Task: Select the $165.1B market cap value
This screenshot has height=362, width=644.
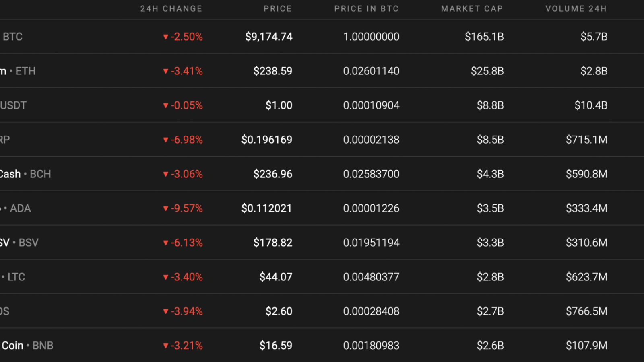Action: tap(484, 37)
